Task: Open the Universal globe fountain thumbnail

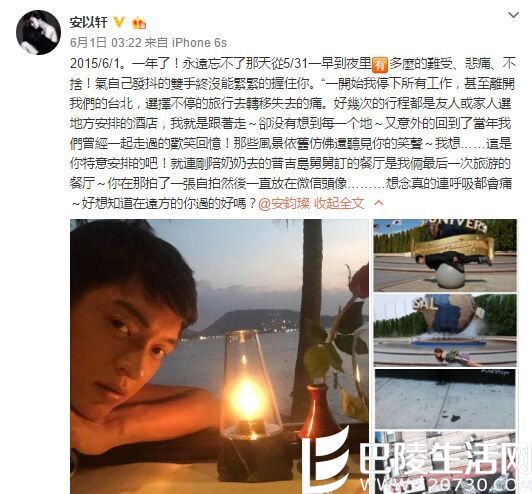Action: pyautogui.click(x=445, y=330)
